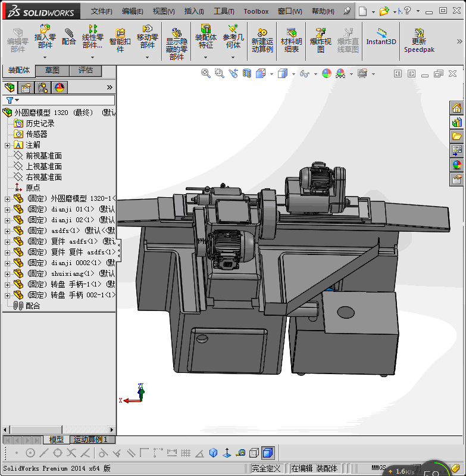Expand dianji 0002<1> component node
This screenshot has width=466, height=476.
click(x=7, y=263)
